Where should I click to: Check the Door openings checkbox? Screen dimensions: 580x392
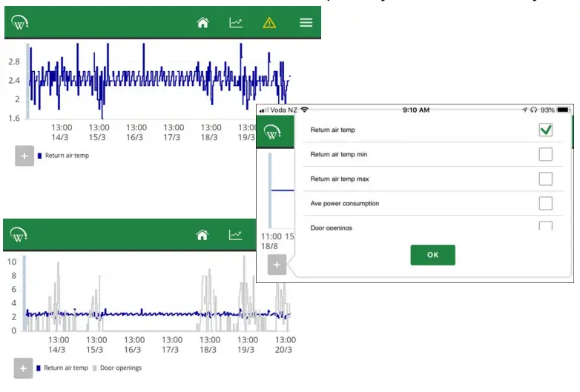546,226
